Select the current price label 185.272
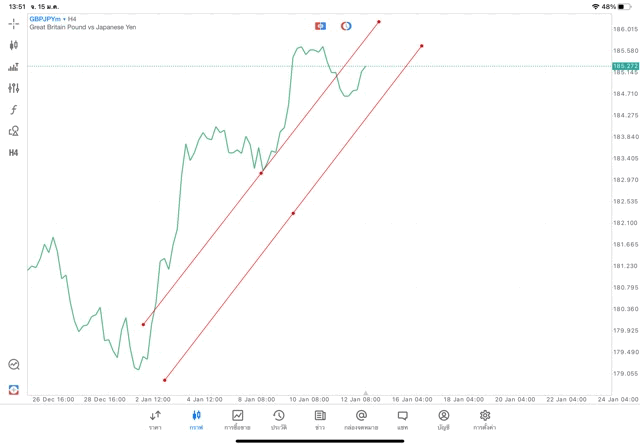This screenshot has height=447, width=640. click(624, 66)
